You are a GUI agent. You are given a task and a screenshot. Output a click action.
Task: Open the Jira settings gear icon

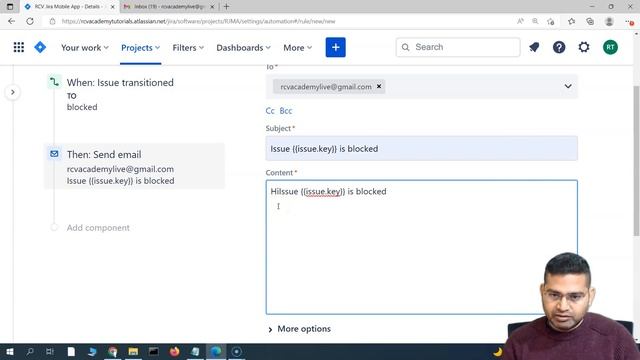pos(584,47)
